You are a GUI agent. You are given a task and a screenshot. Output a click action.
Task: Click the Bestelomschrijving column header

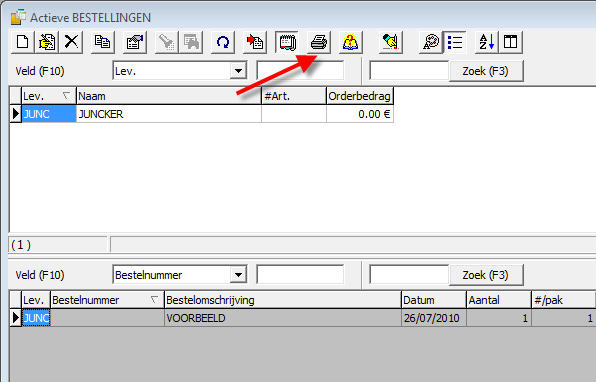pos(283,300)
